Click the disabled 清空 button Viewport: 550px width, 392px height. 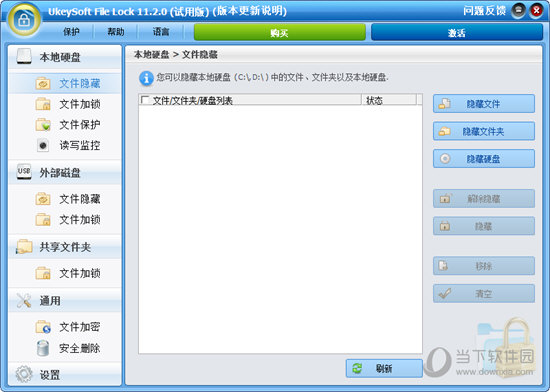[484, 293]
